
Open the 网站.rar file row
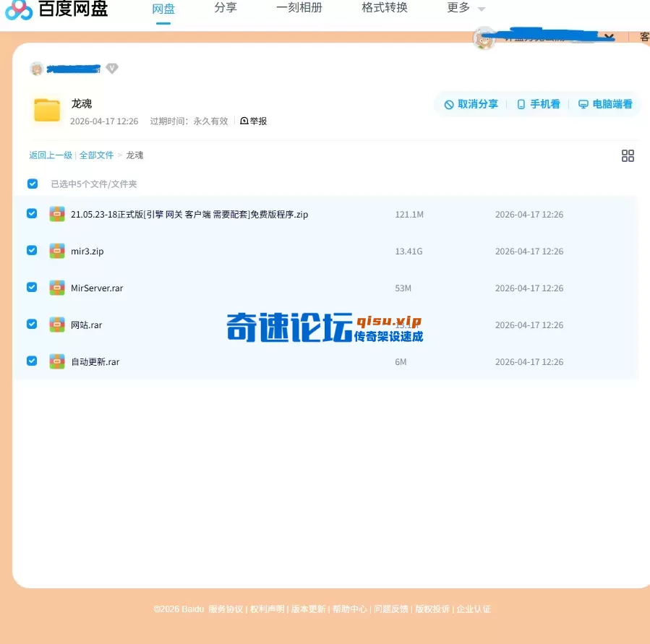(87, 325)
